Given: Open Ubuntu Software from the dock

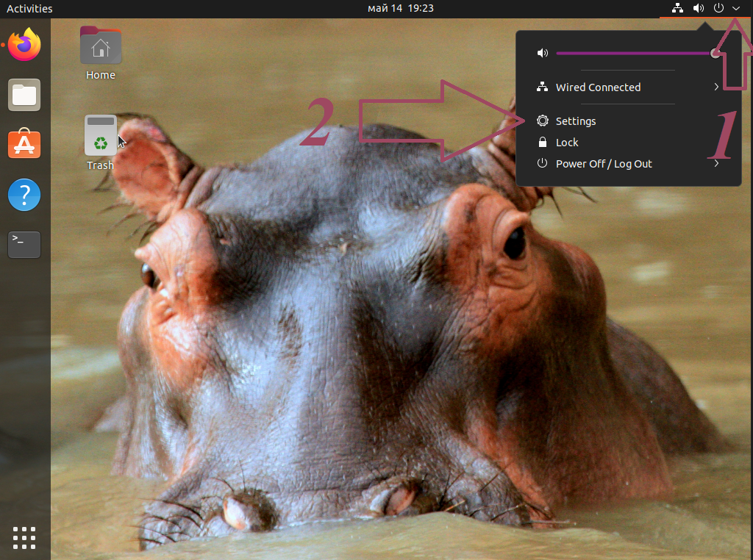Looking at the screenshot, I should (24, 144).
